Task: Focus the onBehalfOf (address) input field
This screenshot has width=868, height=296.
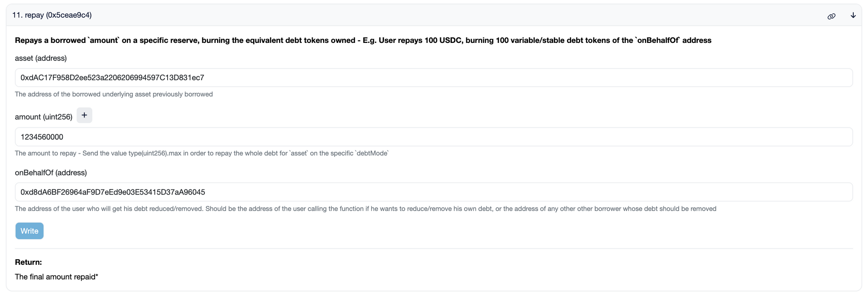Action: [x=434, y=192]
